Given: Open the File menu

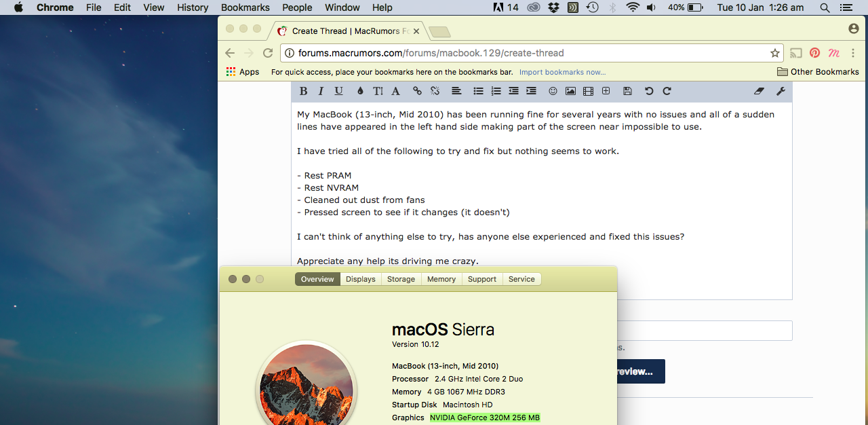Looking at the screenshot, I should [x=94, y=7].
